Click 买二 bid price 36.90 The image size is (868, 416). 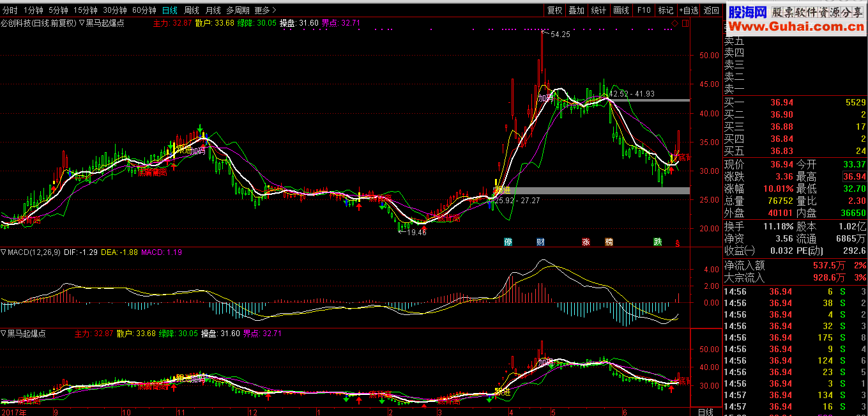tap(782, 114)
